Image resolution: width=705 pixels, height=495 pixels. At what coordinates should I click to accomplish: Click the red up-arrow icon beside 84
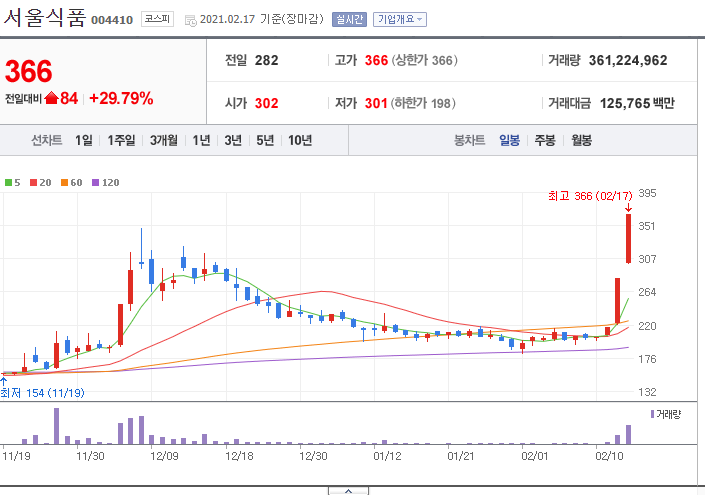pos(52,98)
